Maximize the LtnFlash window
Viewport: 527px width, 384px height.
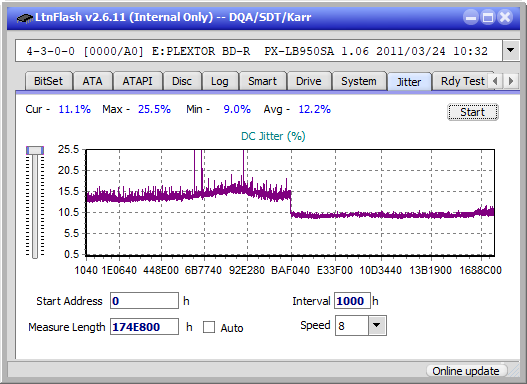(x=488, y=17)
